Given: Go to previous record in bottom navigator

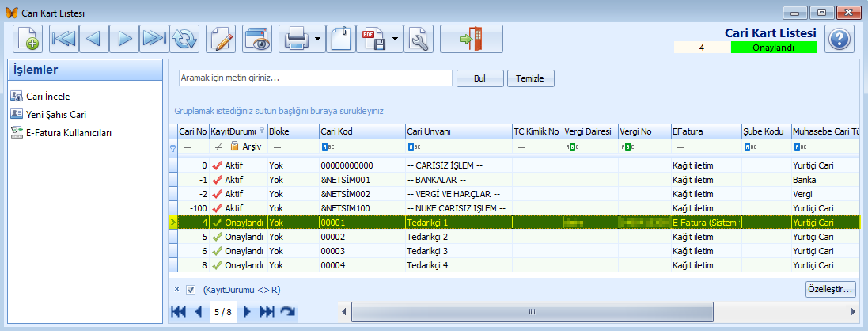Looking at the screenshot, I should [x=198, y=312].
